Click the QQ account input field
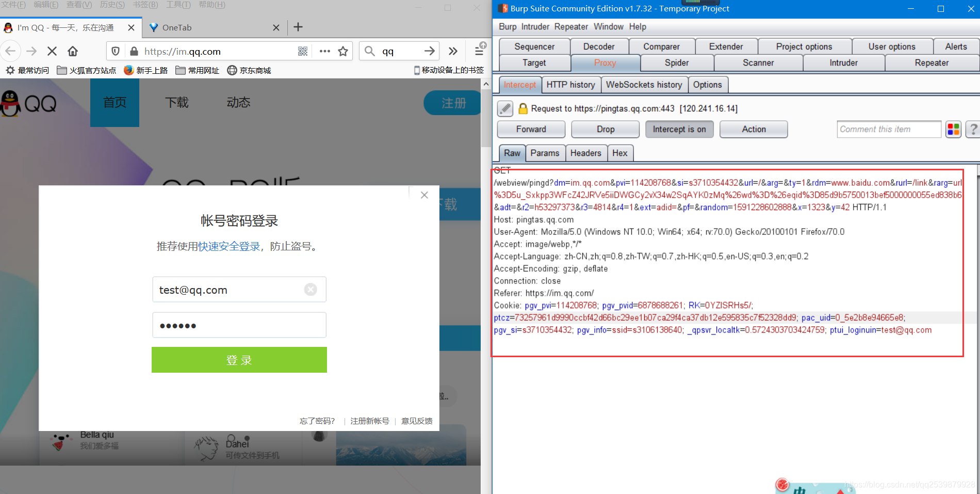Screen dimensions: 980x494 [239, 290]
